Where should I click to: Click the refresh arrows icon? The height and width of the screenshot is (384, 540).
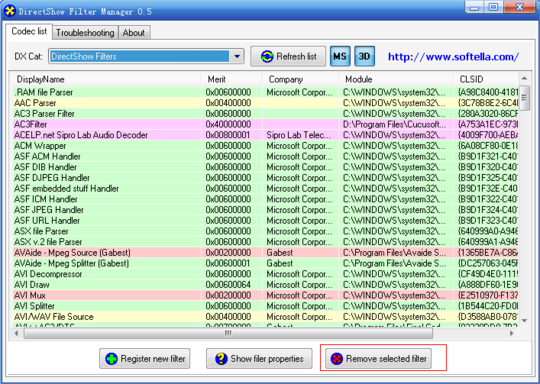click(x=267, y=56)
